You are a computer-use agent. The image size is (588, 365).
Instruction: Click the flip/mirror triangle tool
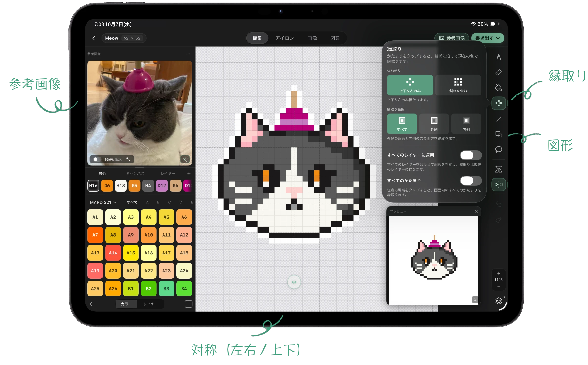point(498,169)
